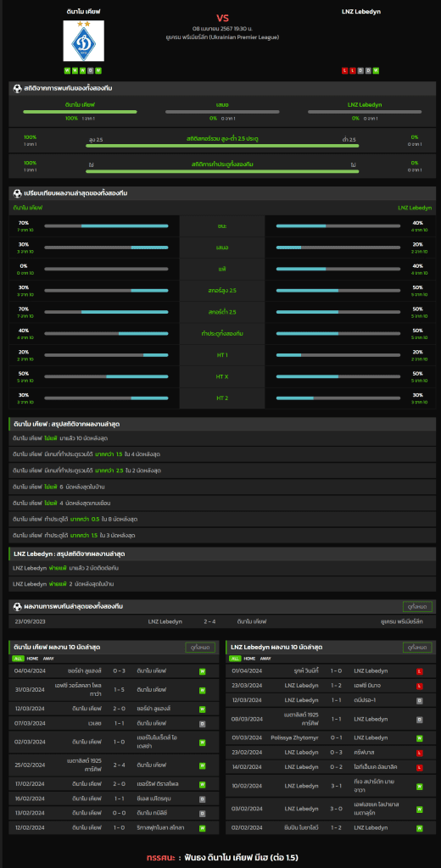Switch to the AWAY tab in Dynamo Kyiv's results panel
Viewport: 441px width, 868px height.
[x=48, y=659]
